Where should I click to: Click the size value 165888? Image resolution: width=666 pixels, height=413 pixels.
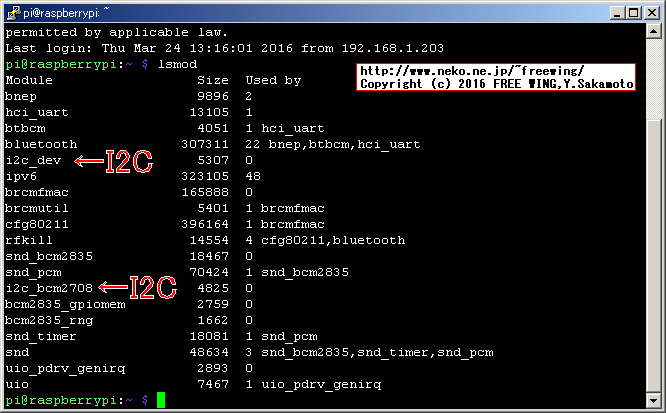(x=205, y=192)
